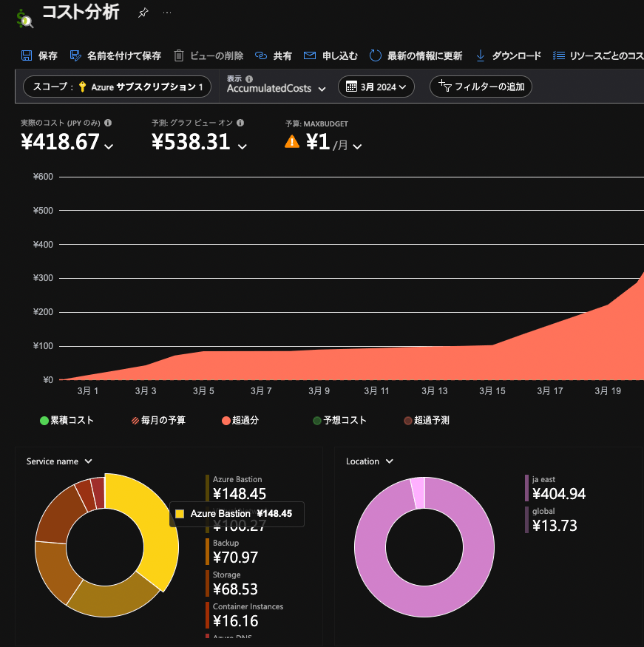
Task: Open the Service name grouping dropdown
Action: [x=59, y=461]
